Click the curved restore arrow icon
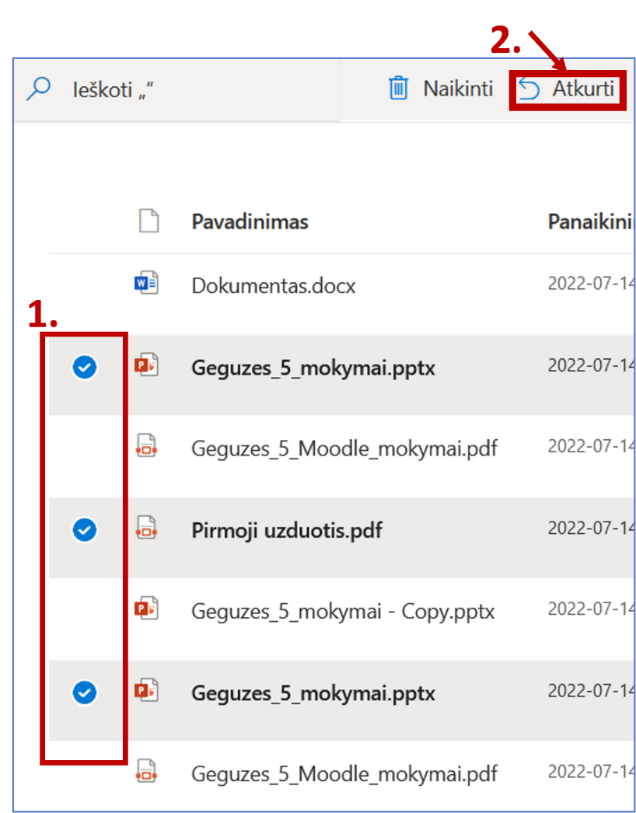 pos(529,90)
